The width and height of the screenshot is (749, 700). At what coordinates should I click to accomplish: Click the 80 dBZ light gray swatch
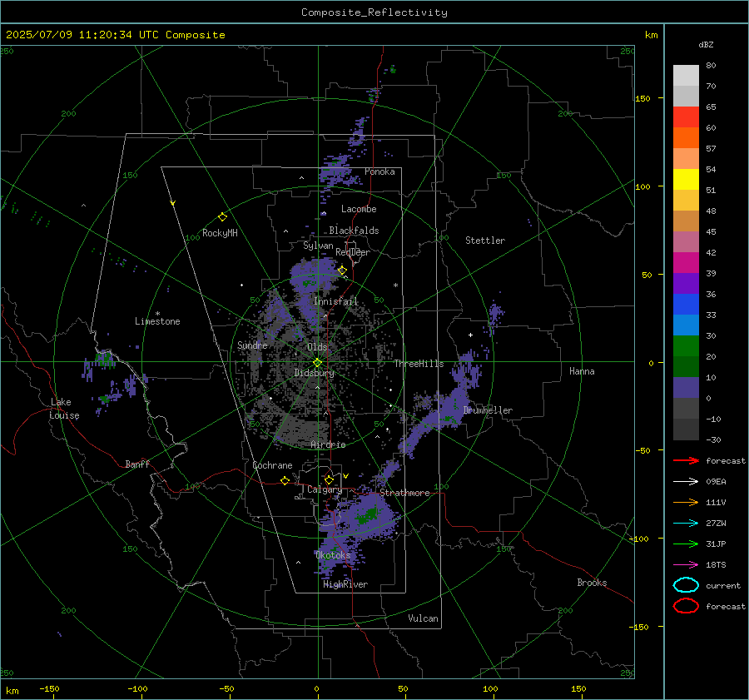point(686,75)
